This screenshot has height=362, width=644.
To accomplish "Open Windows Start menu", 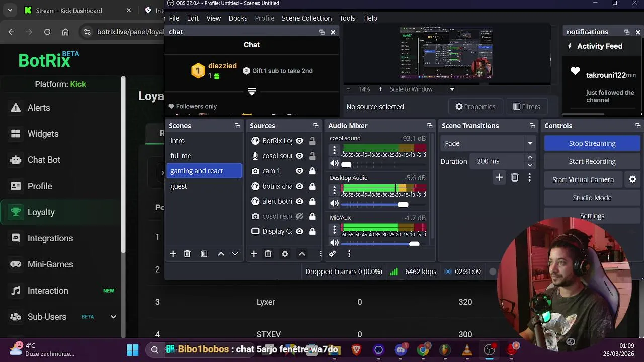I will pyautogui.click(x=132, y=349).
